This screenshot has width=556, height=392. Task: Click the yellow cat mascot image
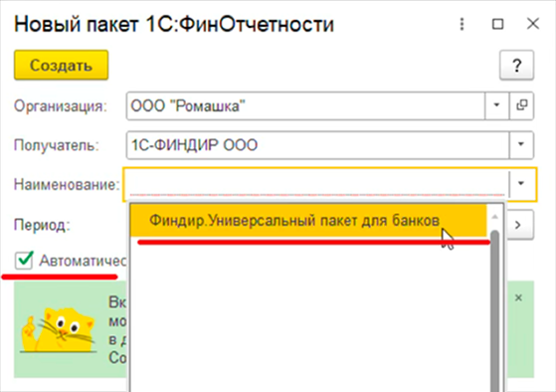(x=59, y=330)
